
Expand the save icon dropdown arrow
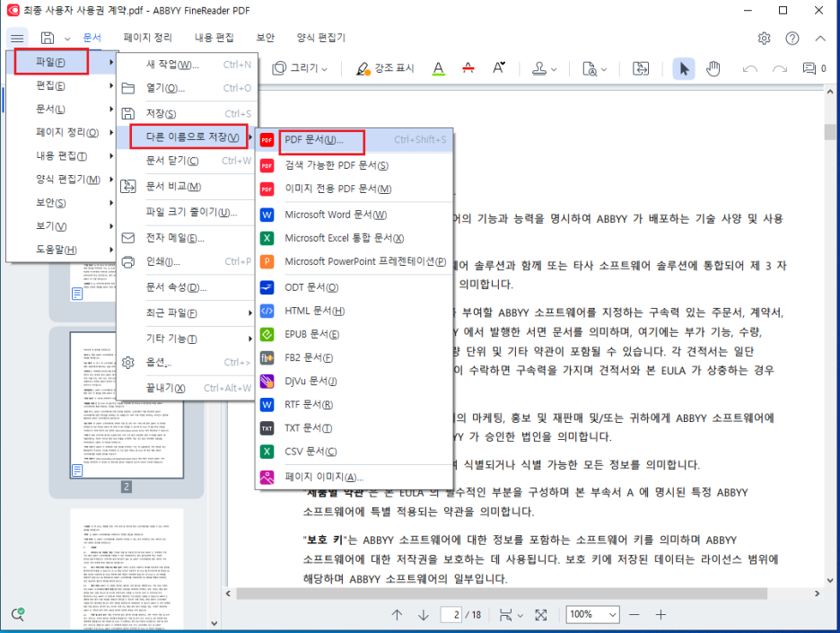(x=67, y=39)
